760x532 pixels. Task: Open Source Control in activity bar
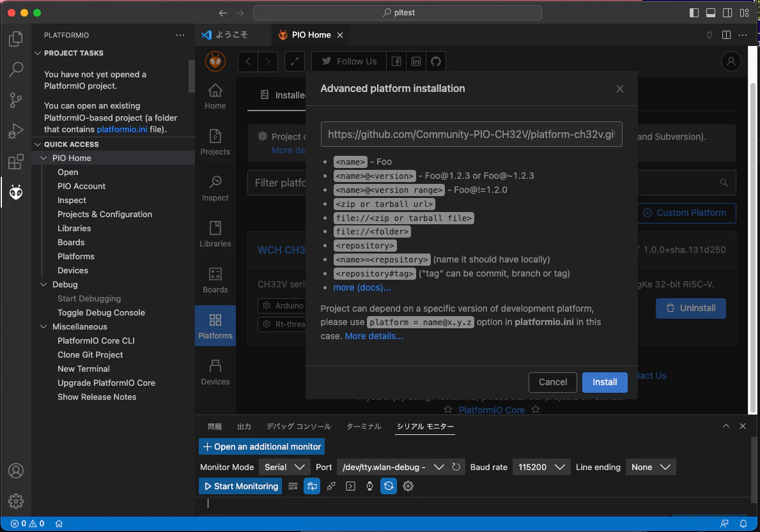tap(15, 100)
